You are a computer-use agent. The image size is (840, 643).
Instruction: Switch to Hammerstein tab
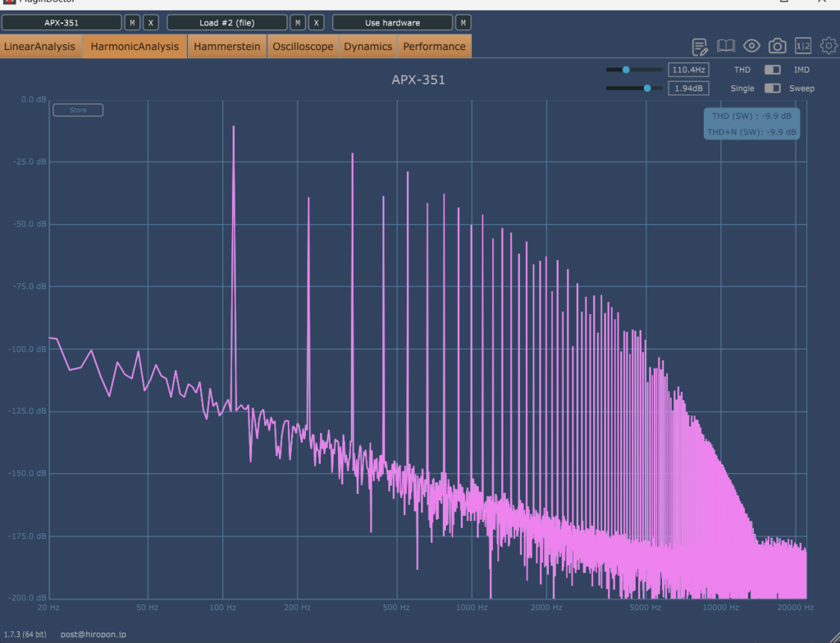pos(227,47)
